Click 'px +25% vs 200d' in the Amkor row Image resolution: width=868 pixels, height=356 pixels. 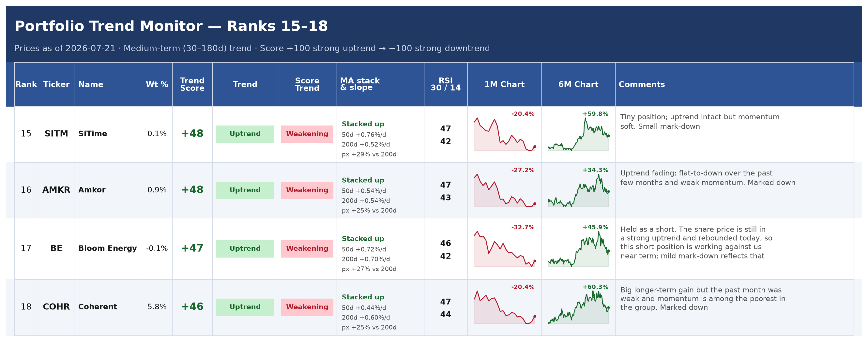coord(369,211)
